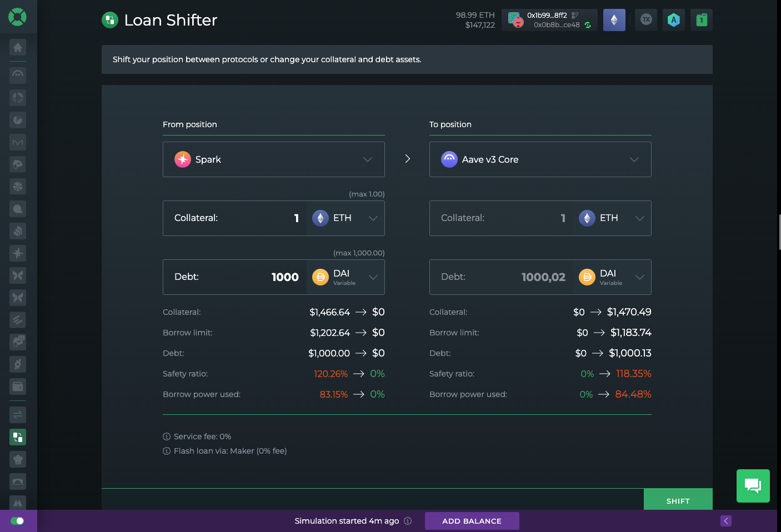Click the 'Service fee: 0%' text

click(x=202, y=436)
